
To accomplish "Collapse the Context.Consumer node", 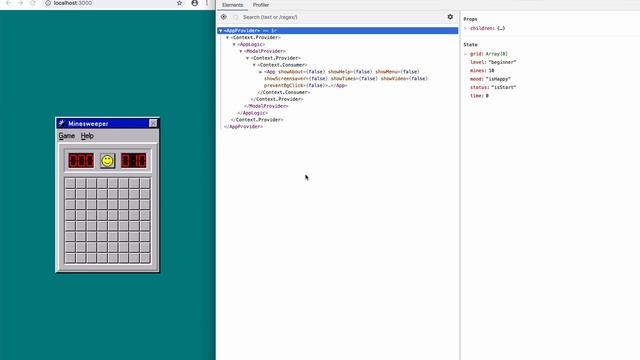I will click(x=254, y=65).
